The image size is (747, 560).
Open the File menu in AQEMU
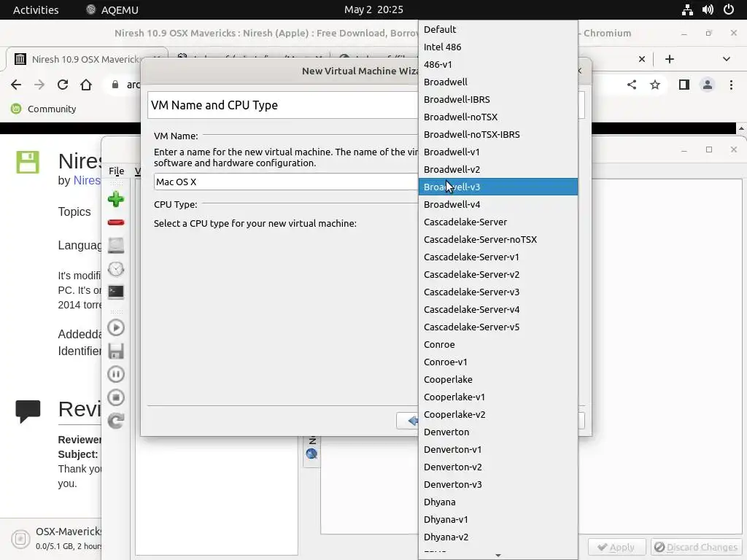(116, 171)
